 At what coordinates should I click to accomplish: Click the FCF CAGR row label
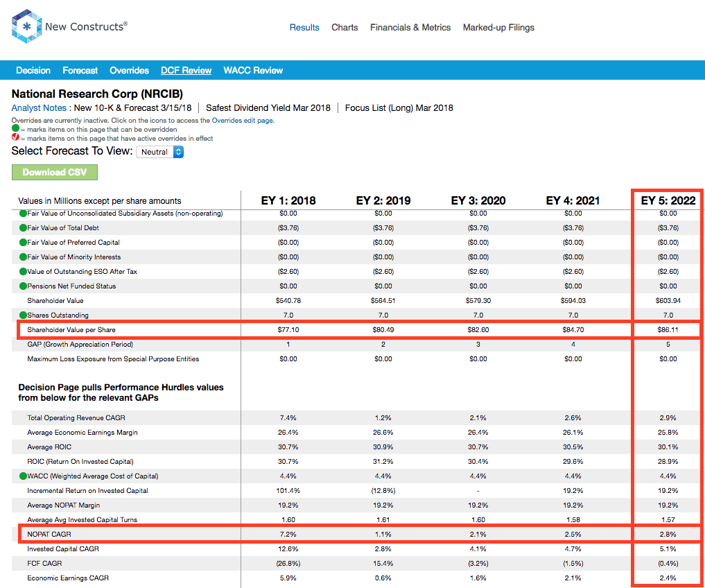click(x=44, y=563)
